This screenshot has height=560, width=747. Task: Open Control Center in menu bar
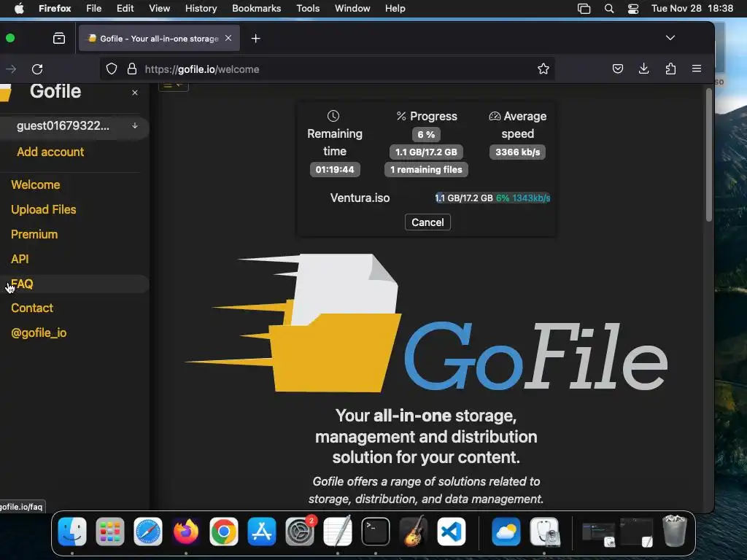click(633, 9)
